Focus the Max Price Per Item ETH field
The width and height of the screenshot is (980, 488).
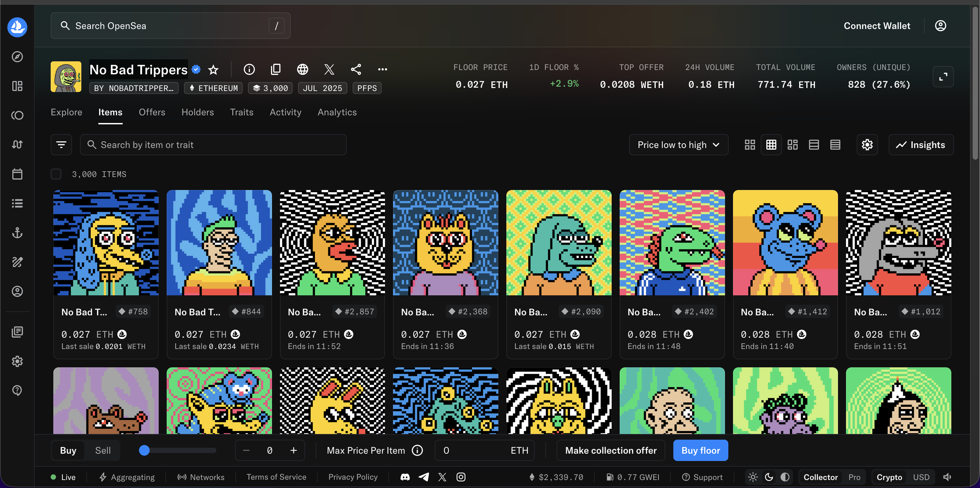pos(484,450)
